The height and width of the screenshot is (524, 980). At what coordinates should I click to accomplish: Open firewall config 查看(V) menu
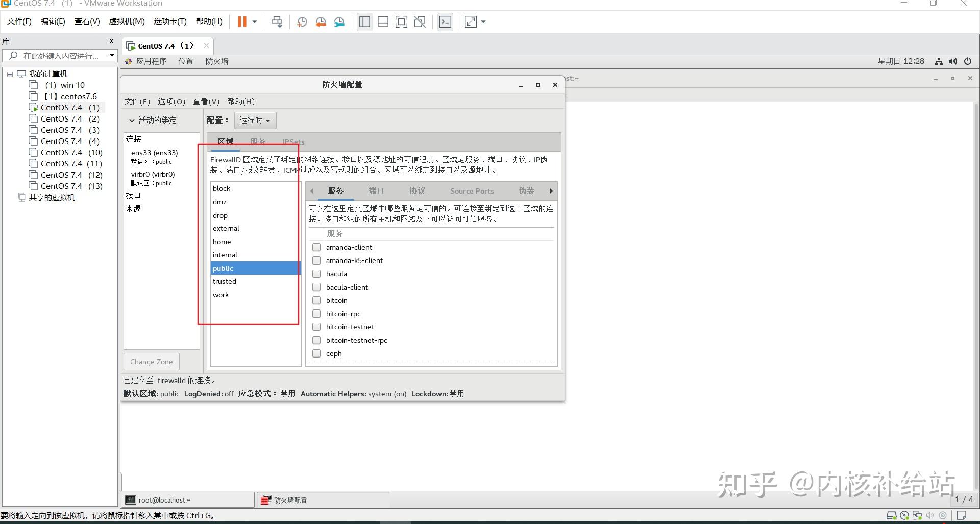(x=206, y=101)
